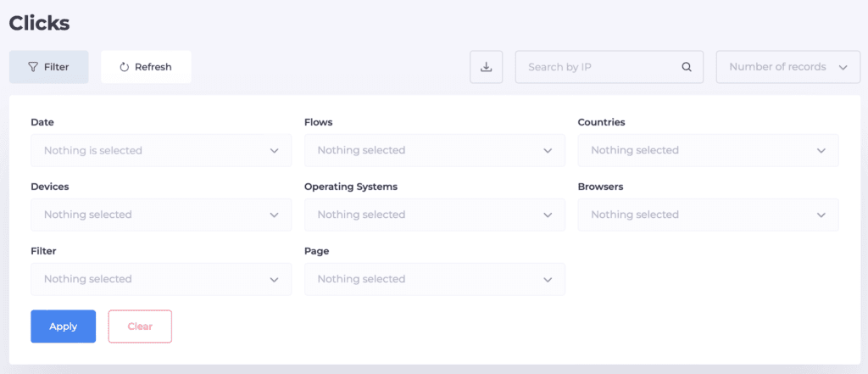Image resolution: width=868 pixels, height=374 pixels.
Task: Expand the Page dropdown
Action: [434, 279]
